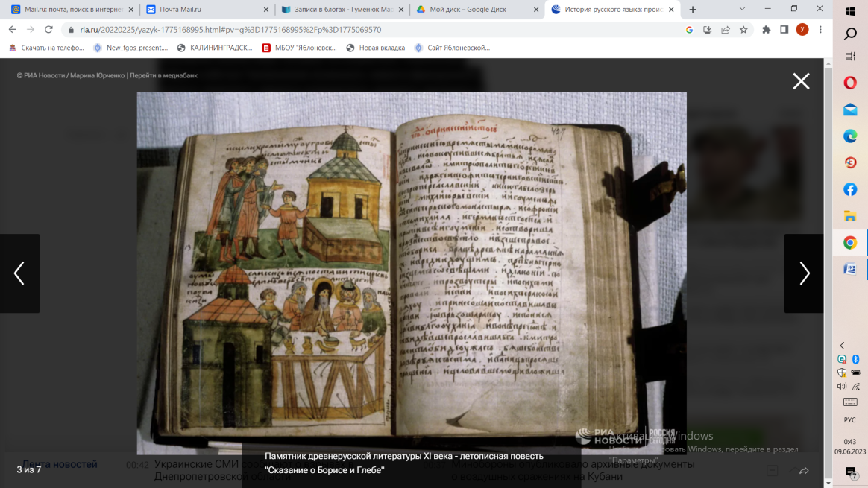Image resolution: width=868 pixels, height=488 pixels.
Task: Go to the next gallery photo
Action: [x=805, y=273]
